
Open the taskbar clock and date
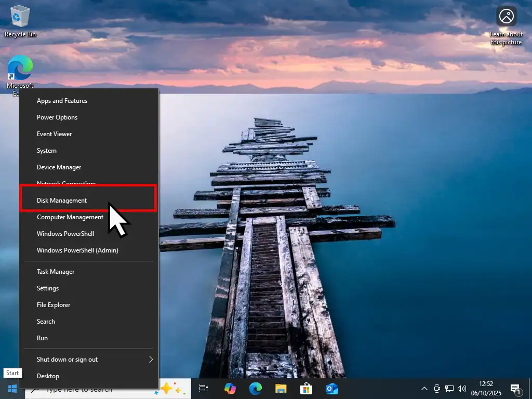coord(485,389)
